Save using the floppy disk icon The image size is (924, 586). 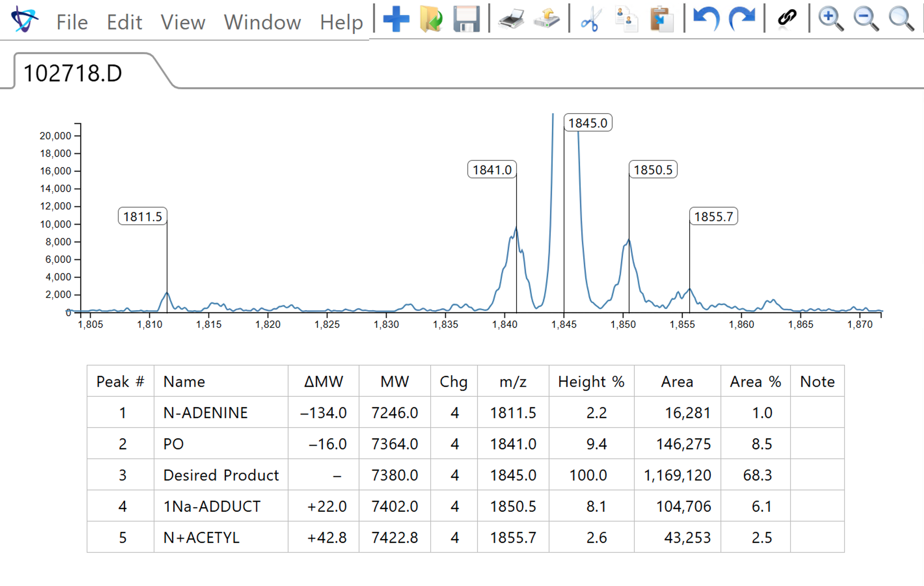pos(466,19)
